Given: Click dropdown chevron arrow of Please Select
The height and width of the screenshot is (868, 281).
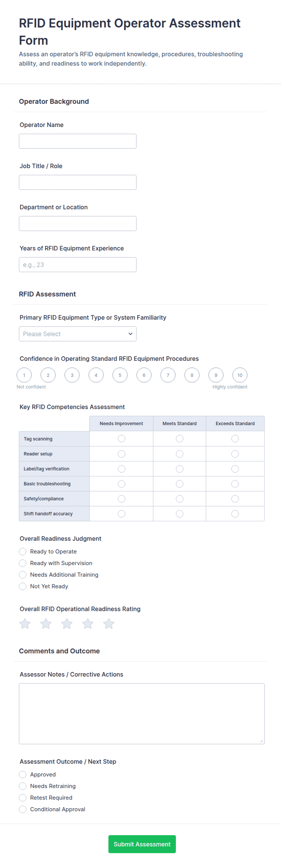Looking at the screenshot, I should tap(130, 334).
